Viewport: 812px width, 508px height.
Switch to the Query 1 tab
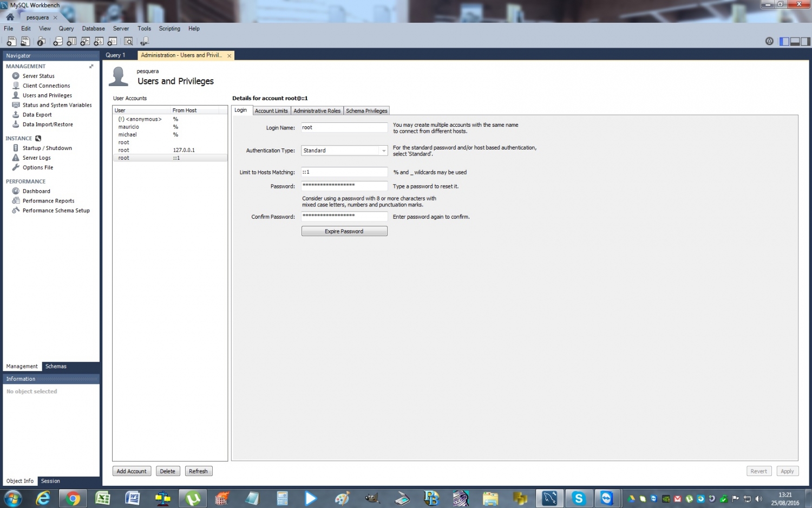point(115,55)
